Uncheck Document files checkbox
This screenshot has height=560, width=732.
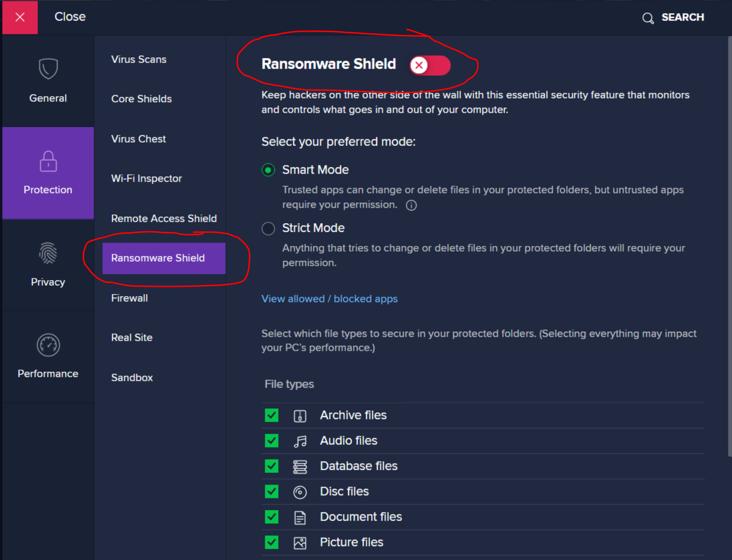point(271,517)
